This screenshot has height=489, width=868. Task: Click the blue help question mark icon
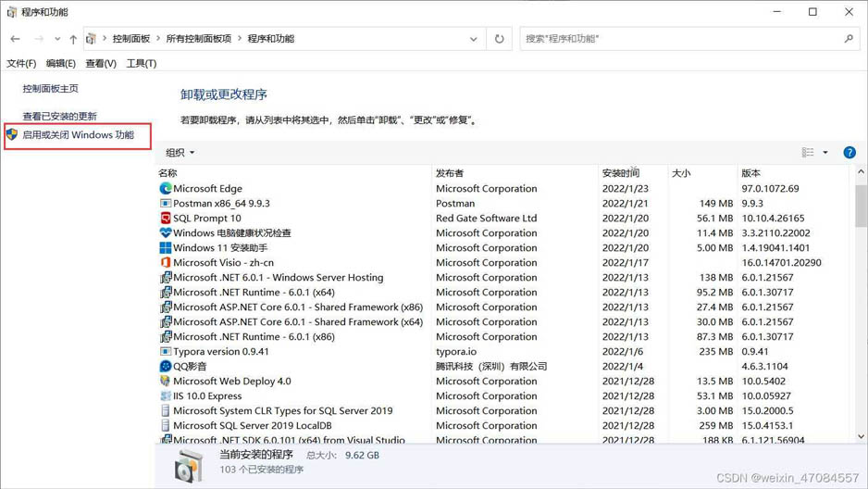pos(849,153)
